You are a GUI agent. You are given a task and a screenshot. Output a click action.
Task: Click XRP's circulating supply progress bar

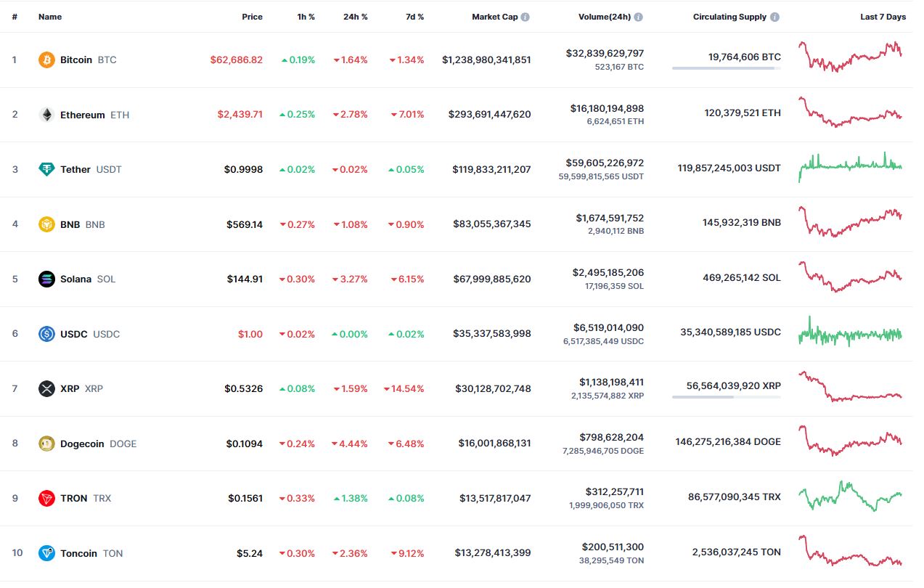click(x=726, y=397)
